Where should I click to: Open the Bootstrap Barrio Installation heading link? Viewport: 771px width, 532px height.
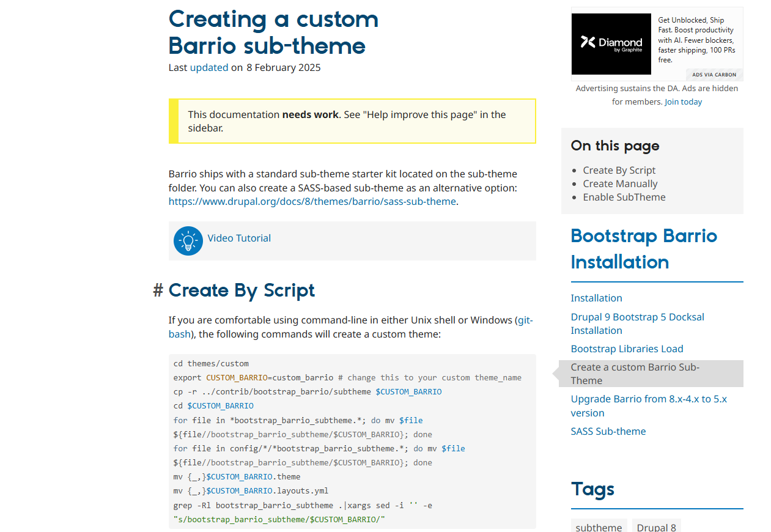point(644,249)
